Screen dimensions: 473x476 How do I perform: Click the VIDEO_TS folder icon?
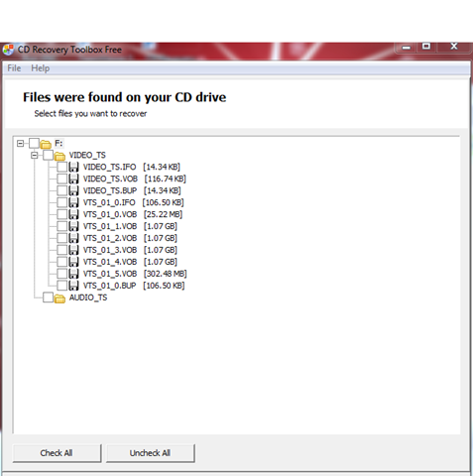[x=59, y=156]
